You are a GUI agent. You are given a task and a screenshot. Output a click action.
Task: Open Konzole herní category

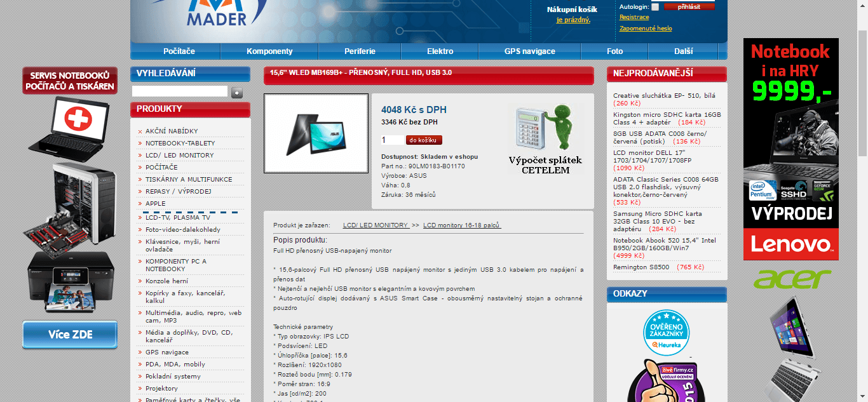[167, 281]
